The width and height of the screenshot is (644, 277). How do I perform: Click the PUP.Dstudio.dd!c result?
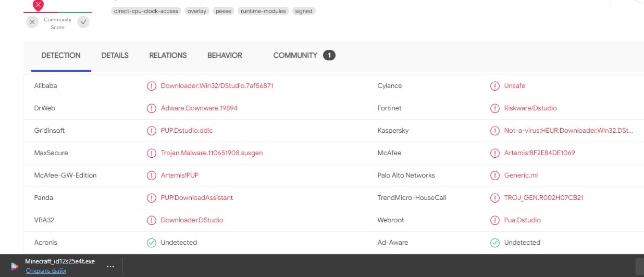pos(187,131)
